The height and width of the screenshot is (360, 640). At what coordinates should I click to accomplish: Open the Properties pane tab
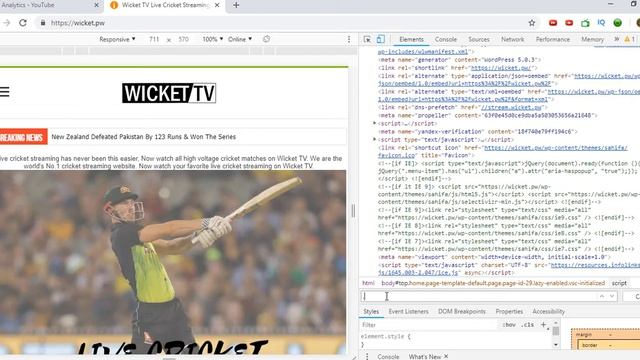(x=509, y=311)
